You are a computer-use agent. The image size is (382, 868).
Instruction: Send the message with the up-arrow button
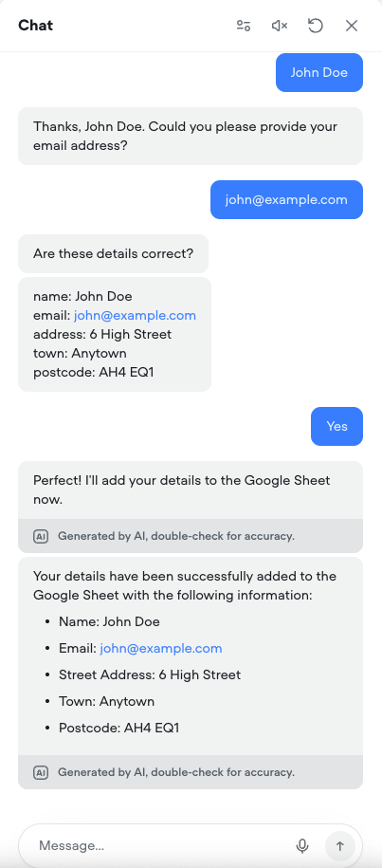tap(340, 845)
